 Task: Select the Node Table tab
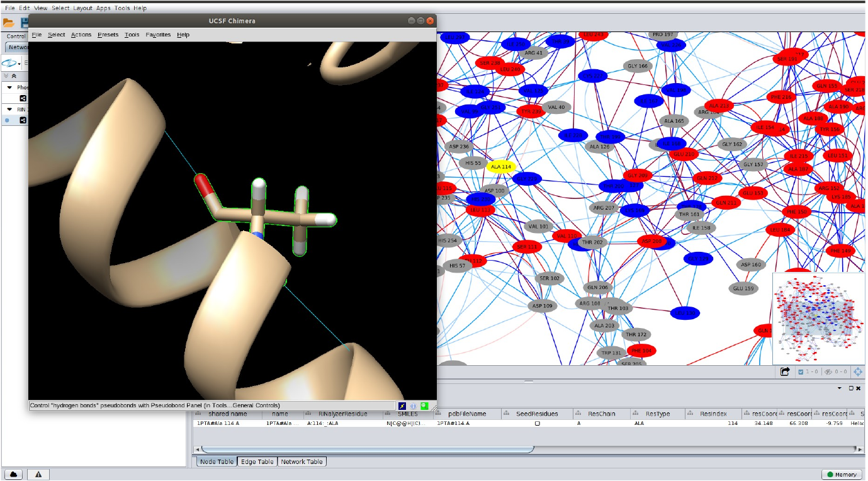217,461
